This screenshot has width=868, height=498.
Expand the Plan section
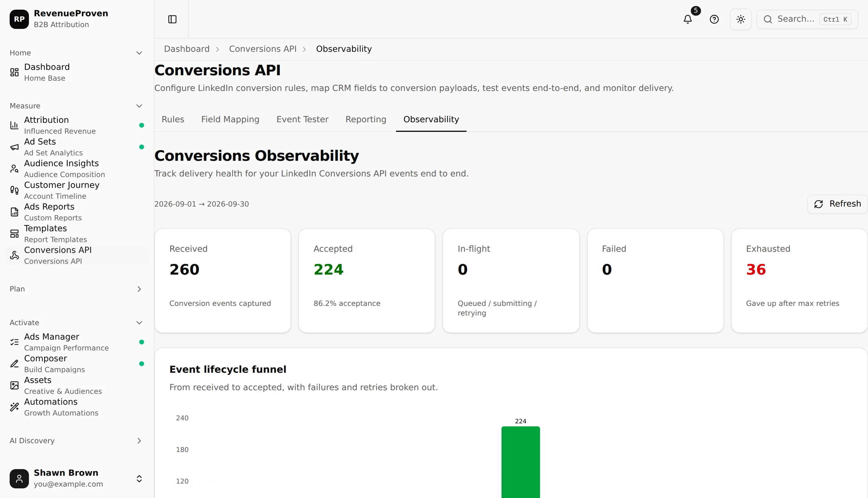pos(77,289)
